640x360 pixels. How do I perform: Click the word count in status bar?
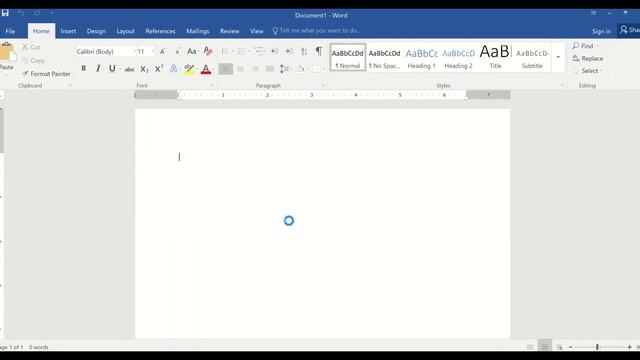click(x=39, y=347)
